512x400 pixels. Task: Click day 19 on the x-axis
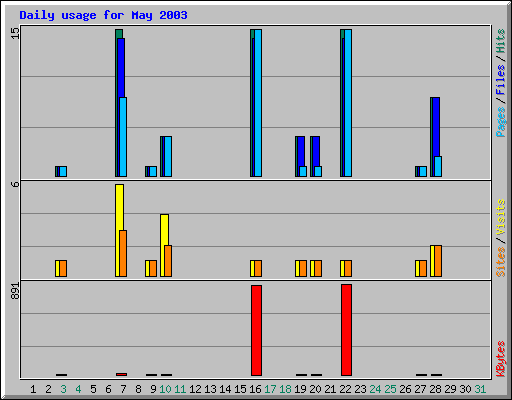click(x=300, y=389)
